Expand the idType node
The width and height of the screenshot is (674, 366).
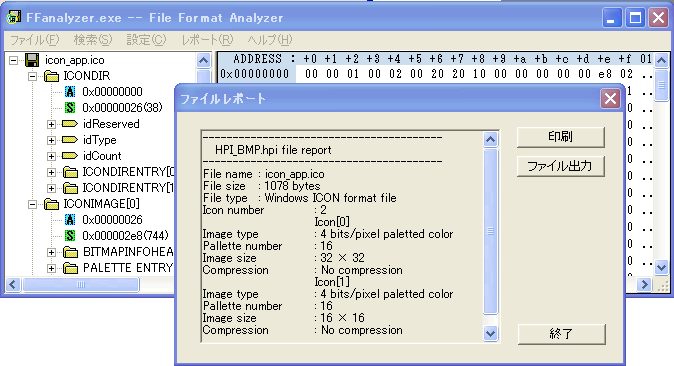pos(52,140)
